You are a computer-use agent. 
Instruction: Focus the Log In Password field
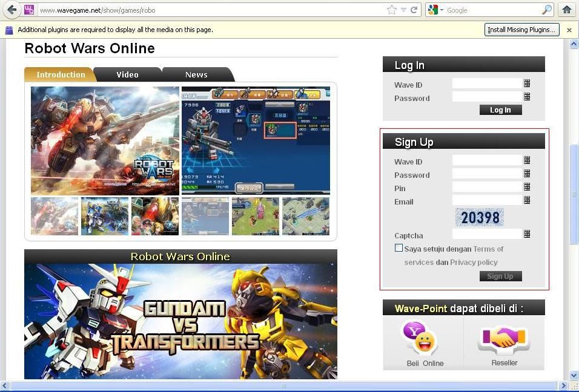[487, 97]
